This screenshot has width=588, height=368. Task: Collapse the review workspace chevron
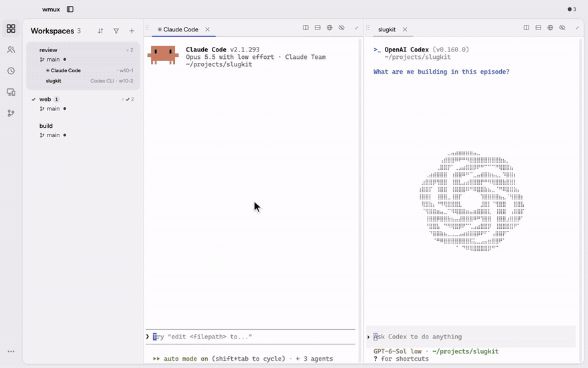tap(128, 50)
